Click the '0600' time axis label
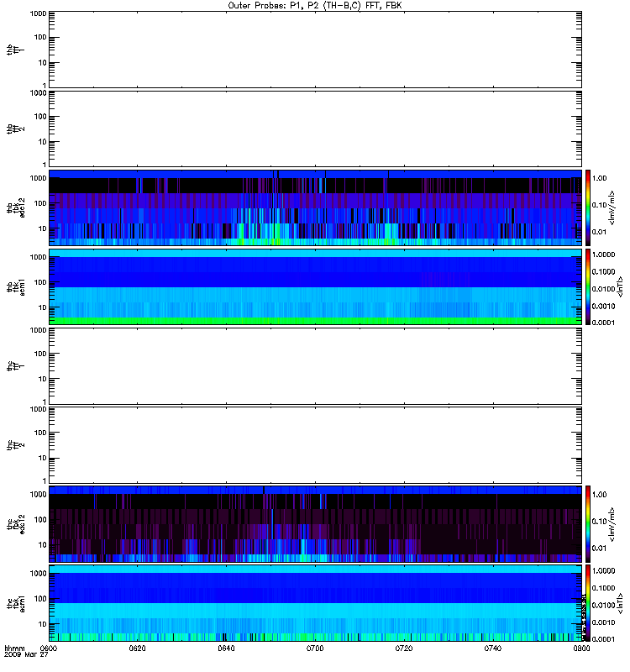This screenshot has width=630, height=672. pyautogui.click(x=49, y=648)
